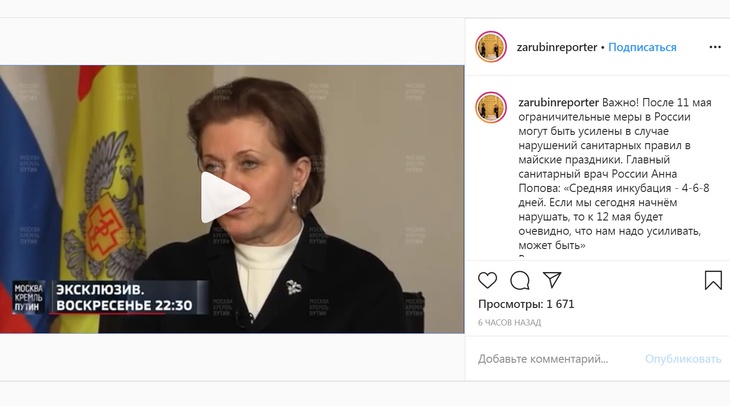Open zarubinreporter profile from header username
This screenshot has height=406, width=730.
(557, 47)
